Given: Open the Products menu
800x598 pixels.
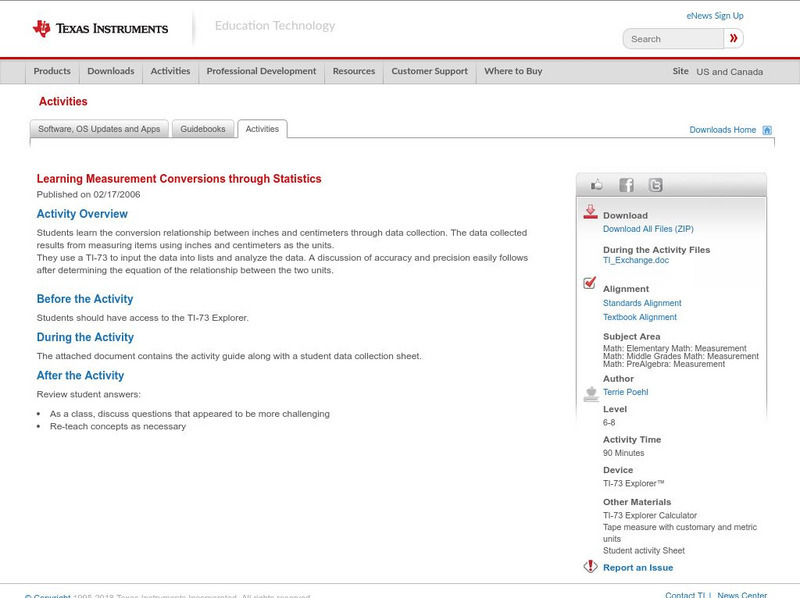Looking at the screenshot, I should (52, 71).
